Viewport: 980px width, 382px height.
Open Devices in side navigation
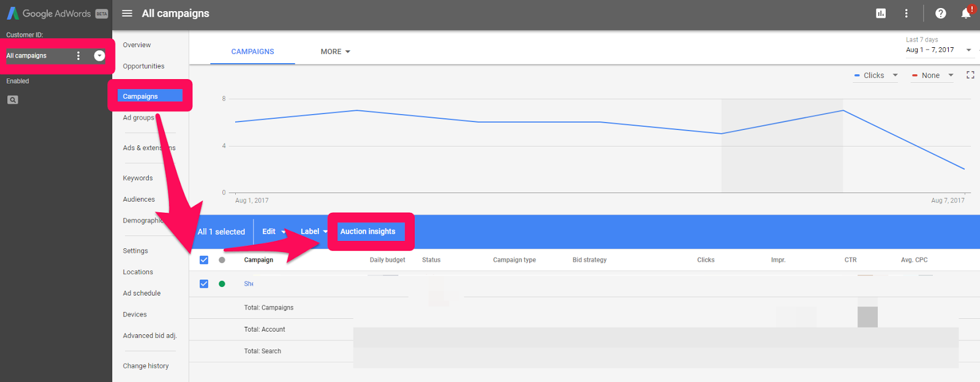[x=135, y=315]
